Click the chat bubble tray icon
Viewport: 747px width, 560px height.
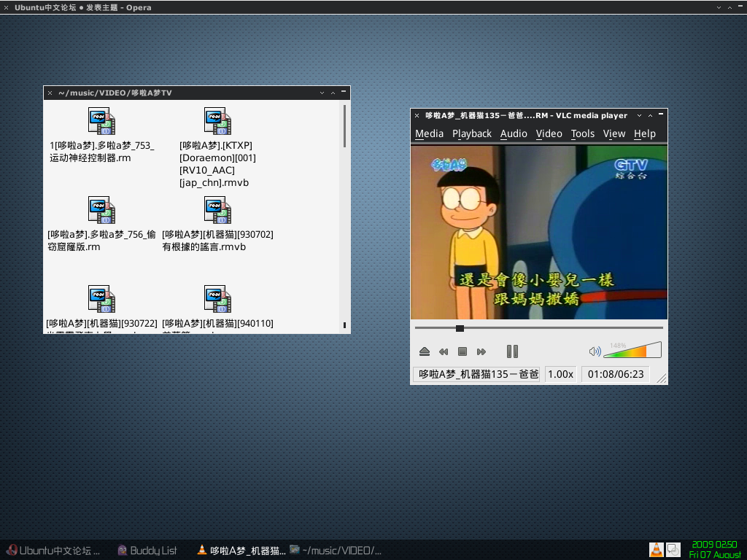[673, 550]
